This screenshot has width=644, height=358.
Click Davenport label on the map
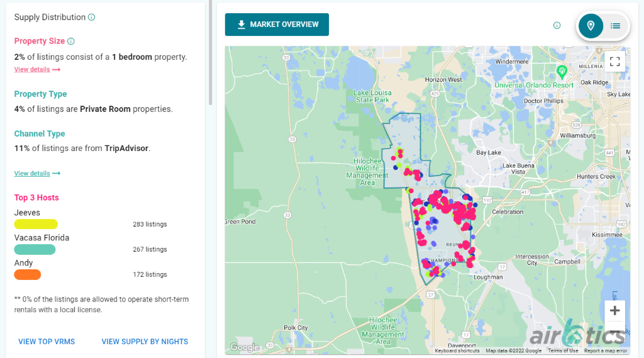click(x=462, y=345)
